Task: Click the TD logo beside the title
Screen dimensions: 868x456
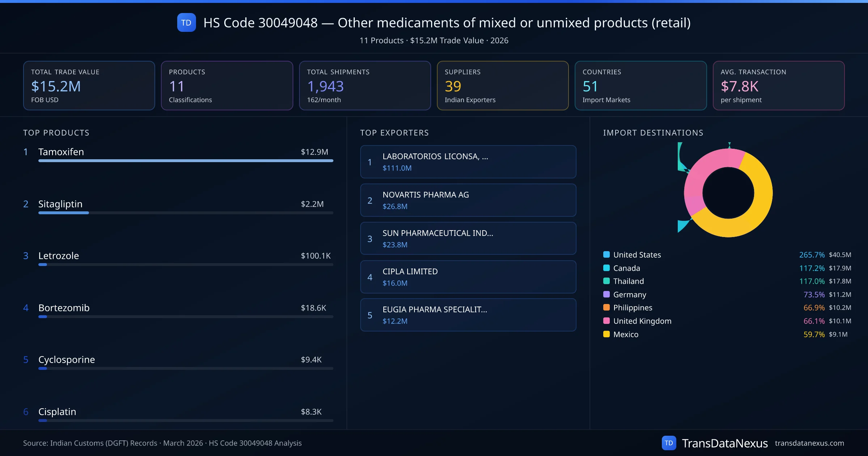Action: click(186, 22)
